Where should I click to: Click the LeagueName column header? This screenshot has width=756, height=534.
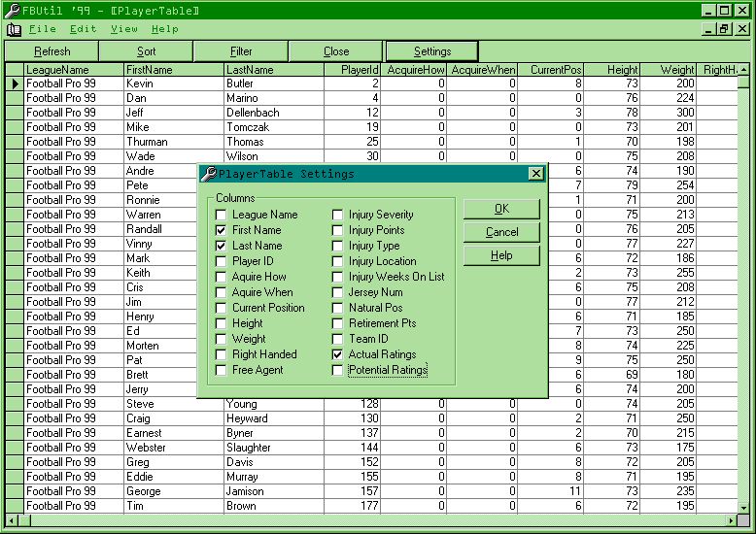[74, 70]
